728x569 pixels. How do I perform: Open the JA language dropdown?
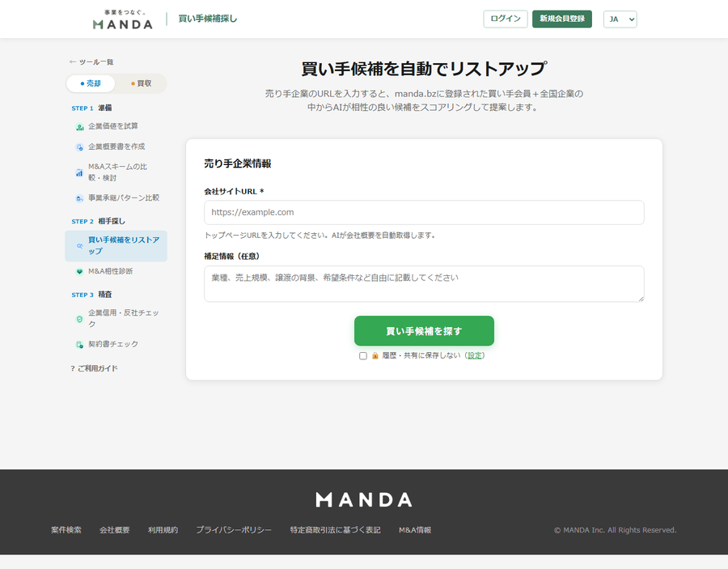coord(620,19)
